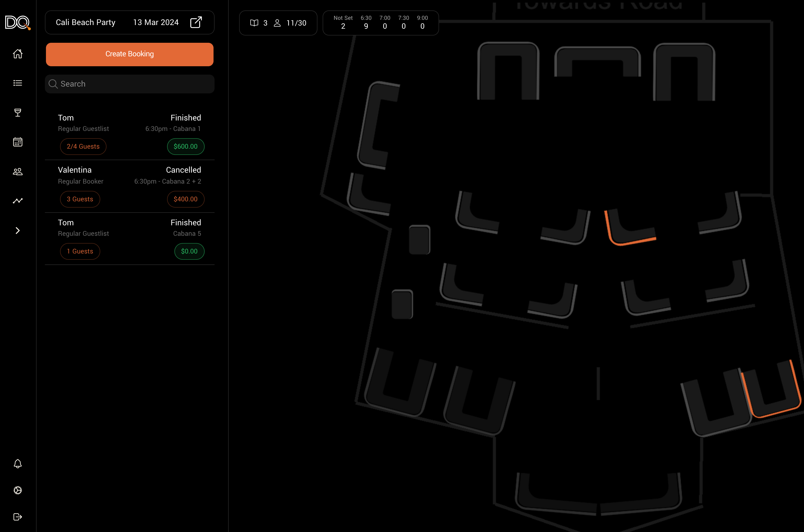Open the Cali Beach Party event selector
The image size is (804, 532).
point(86,22)
